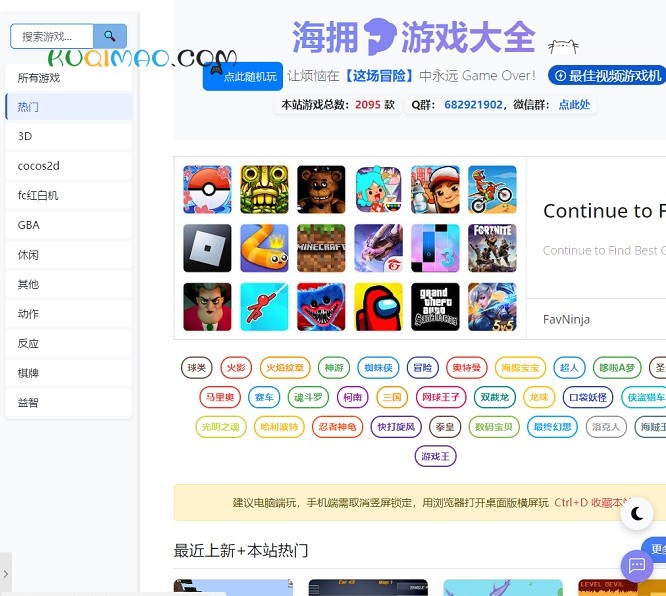The image size is (666, 596).
Task: Open the Free Fire game icon
Action: [x=378, y=248]
